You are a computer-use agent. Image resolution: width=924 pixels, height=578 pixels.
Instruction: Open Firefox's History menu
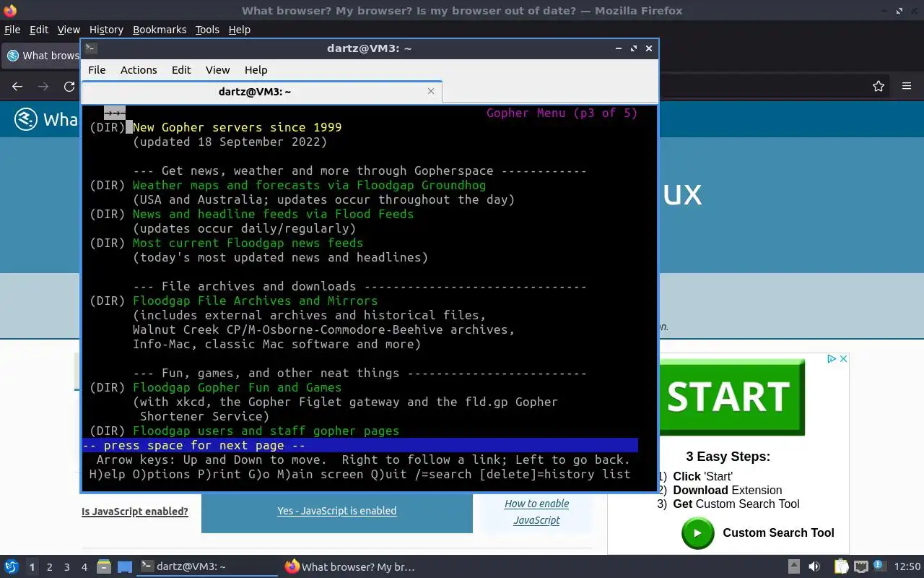click(106, 30)
